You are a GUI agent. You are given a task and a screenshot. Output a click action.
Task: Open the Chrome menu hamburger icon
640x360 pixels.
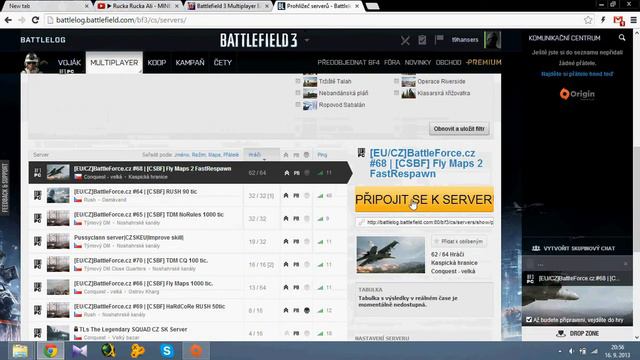(x=633, y=20)
